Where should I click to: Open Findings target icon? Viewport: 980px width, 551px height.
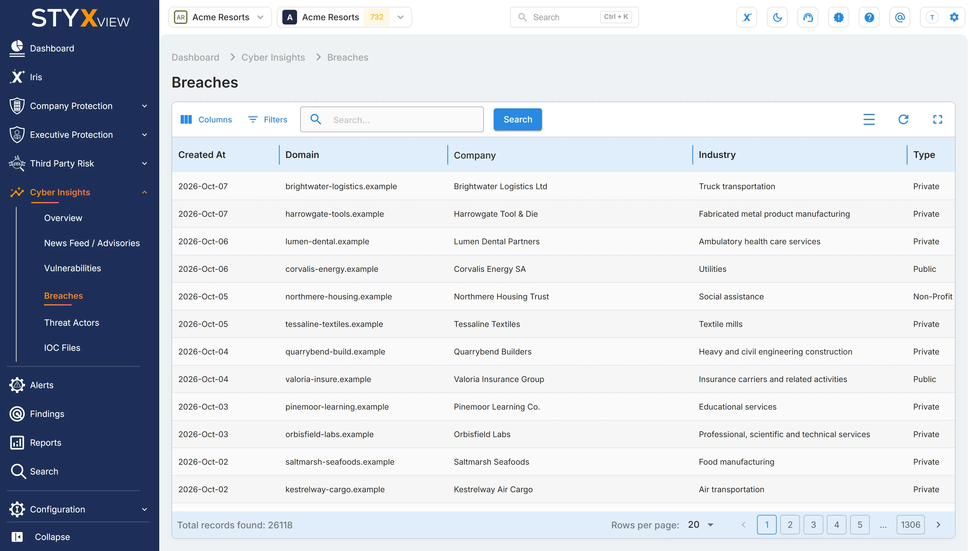click(x=17, y=414)
